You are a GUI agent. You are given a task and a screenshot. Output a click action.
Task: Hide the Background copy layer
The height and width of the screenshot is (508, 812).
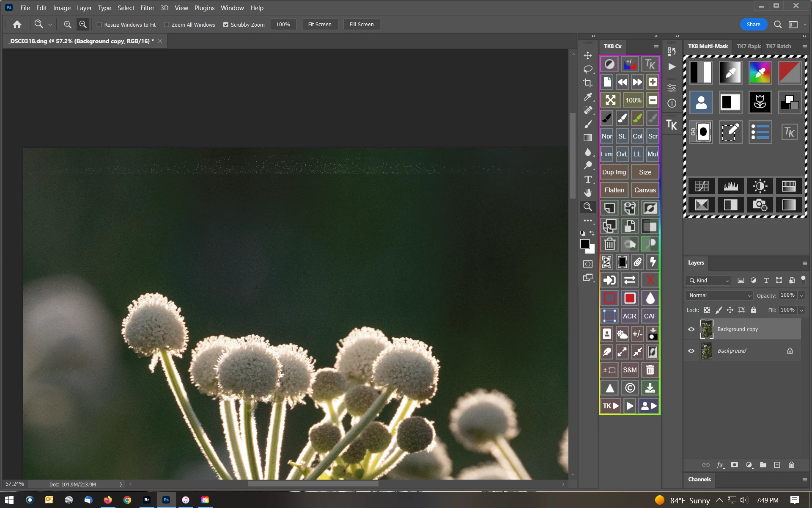[x=691, y=329]
